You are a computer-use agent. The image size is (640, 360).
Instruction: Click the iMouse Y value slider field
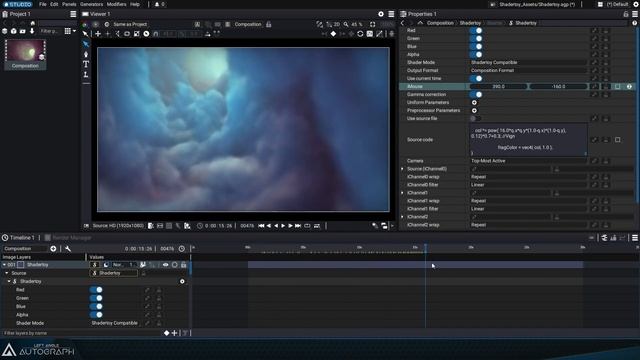(x=558, y=87)
